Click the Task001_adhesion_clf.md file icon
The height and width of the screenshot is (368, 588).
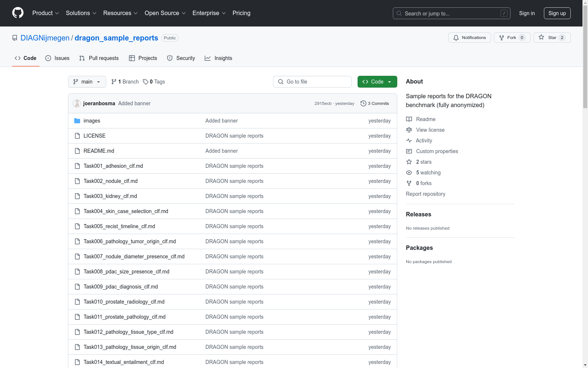pyautogui.click(x=77, y=166)
